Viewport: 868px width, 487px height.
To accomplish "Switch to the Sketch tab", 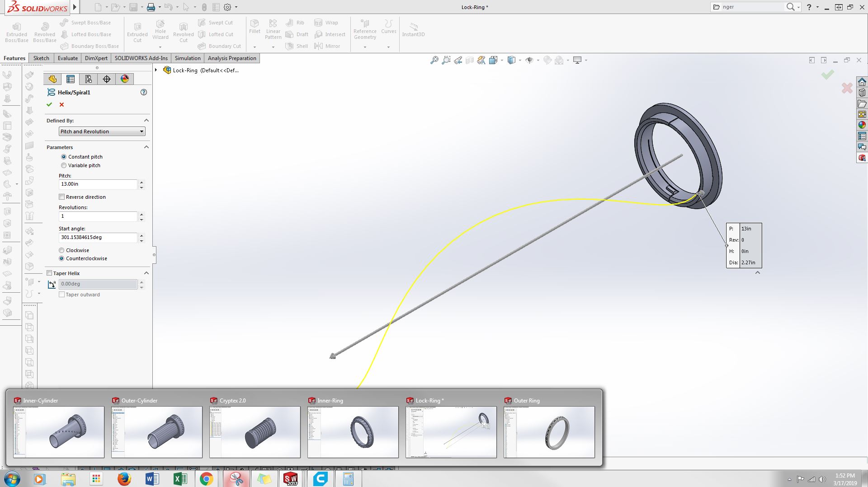I will (41, 58).
